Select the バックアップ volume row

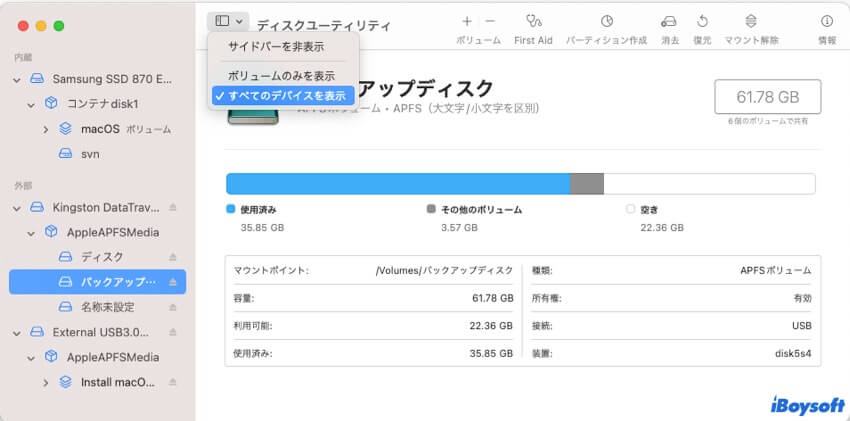tap(98, 282)
